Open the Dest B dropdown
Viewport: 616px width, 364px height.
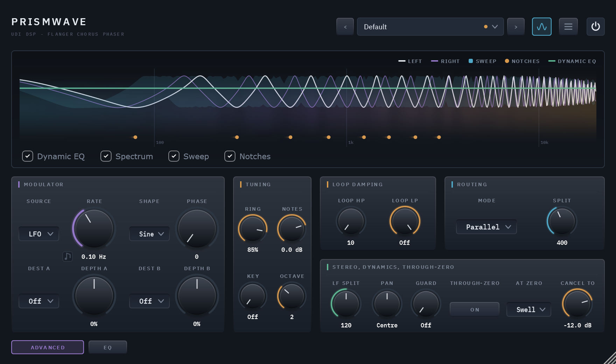coord(149,301)
